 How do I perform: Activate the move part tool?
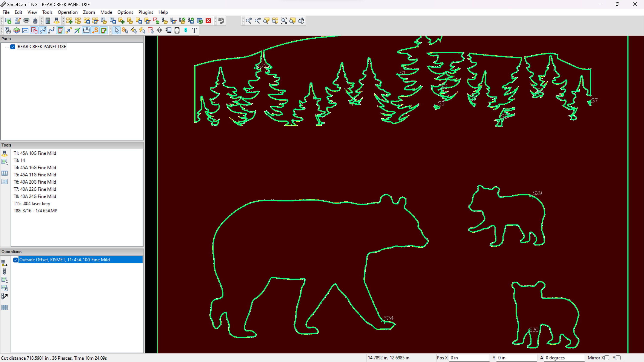click(159, 30)
